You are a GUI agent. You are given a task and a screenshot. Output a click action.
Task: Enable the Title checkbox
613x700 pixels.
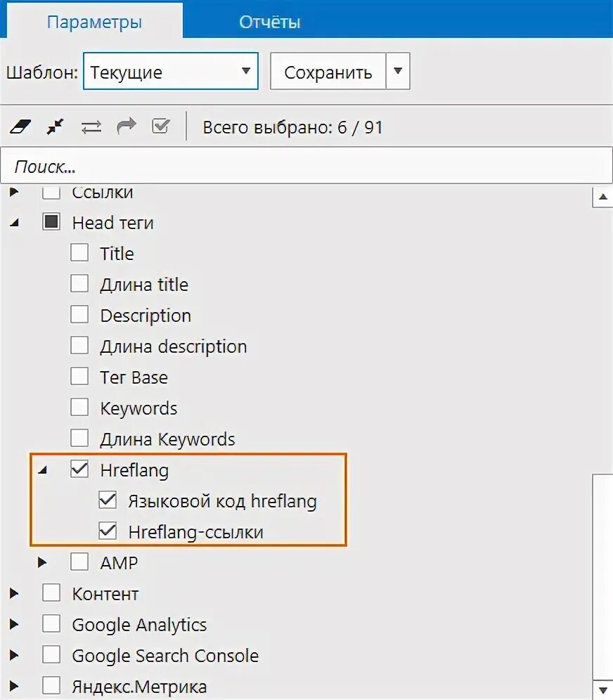click(x=79, y=253)
